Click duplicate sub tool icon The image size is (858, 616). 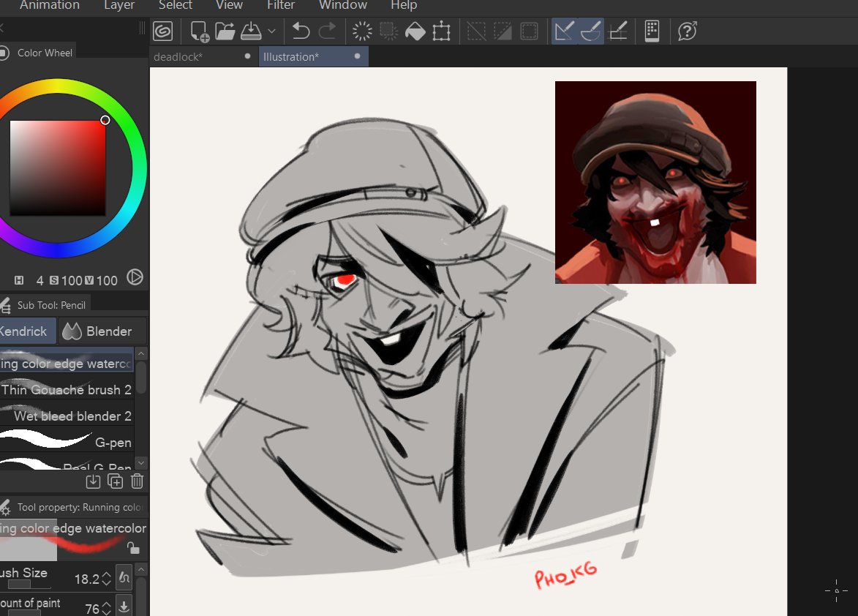pyautogui.click(x=115, y=481)
